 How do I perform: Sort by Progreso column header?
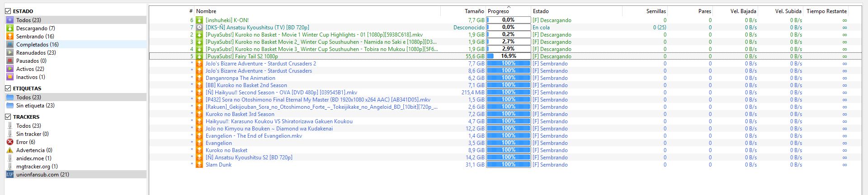point(509,11)
